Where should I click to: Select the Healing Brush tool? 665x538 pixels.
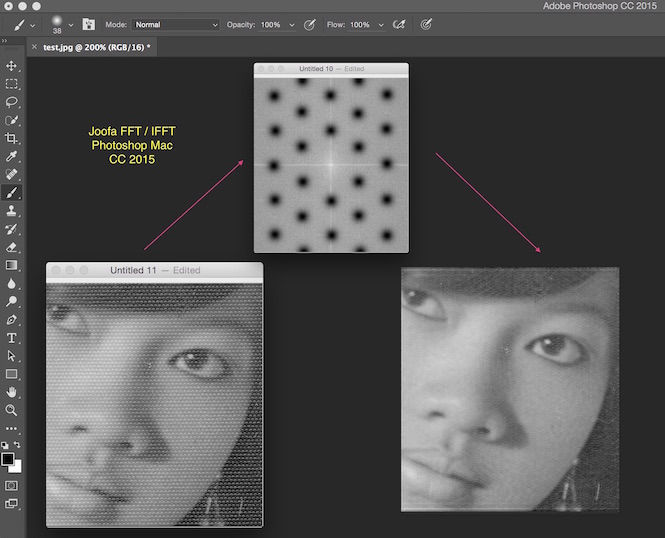11,174
